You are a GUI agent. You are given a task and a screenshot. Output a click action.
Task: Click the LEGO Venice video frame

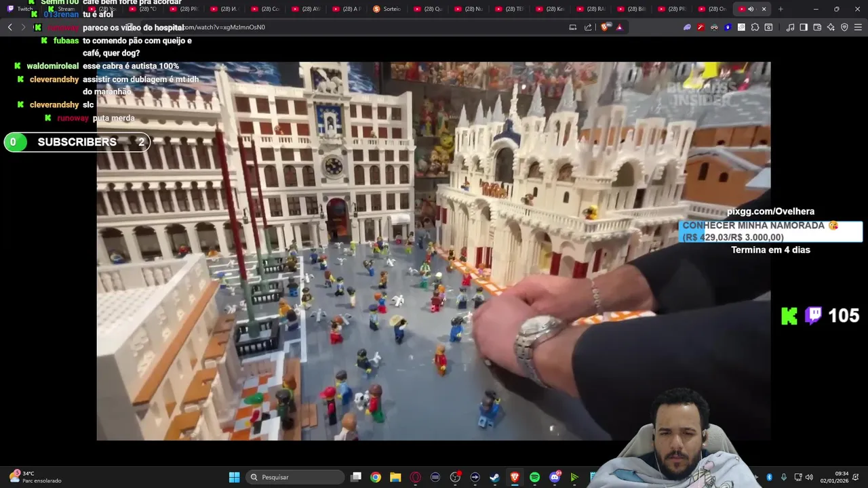[x=433, y=251]
